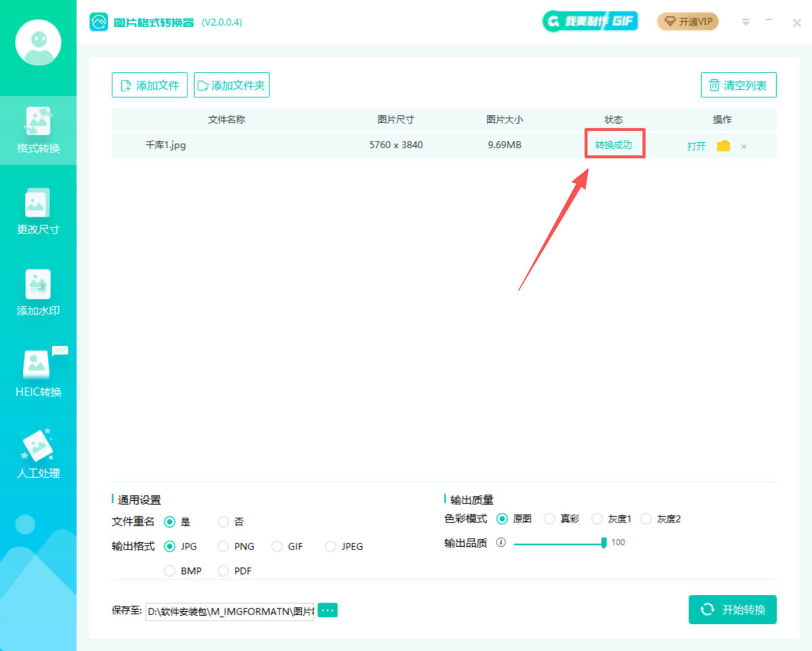Click the info icon beside 输出品质
This screenshot has height=651, width=812.
[501, 543]
